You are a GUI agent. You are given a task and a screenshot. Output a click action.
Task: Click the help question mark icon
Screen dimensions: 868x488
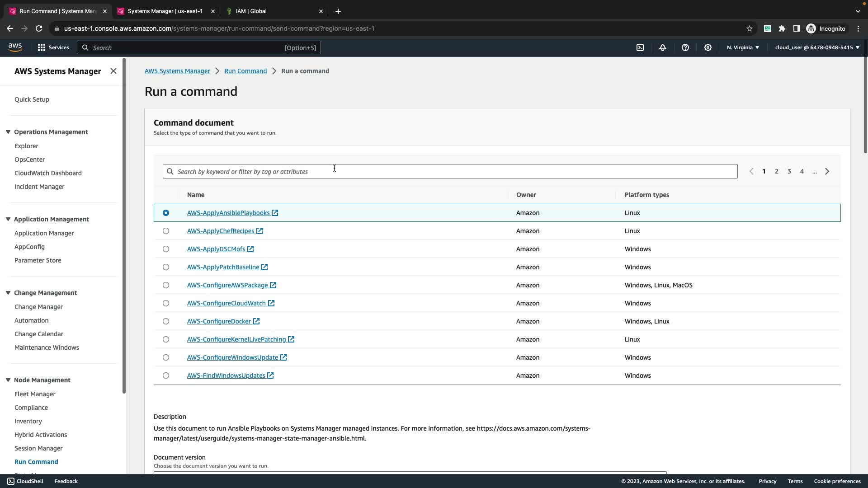(685, 47)
